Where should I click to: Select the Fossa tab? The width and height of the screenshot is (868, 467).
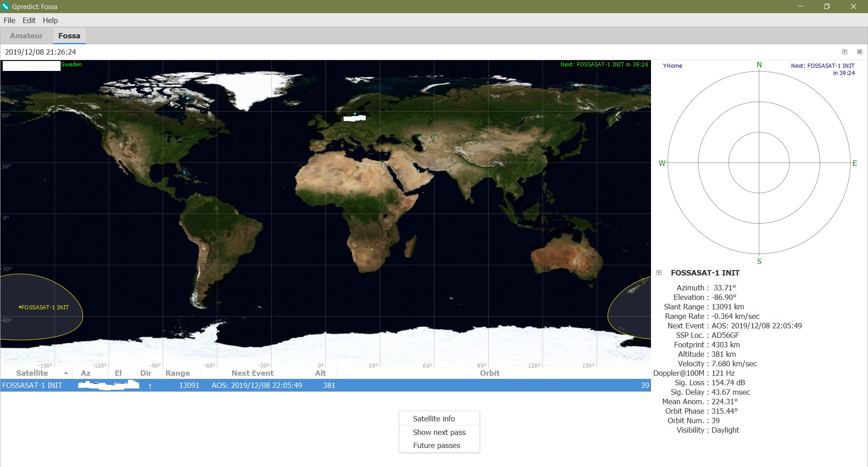tap(69, 36)
